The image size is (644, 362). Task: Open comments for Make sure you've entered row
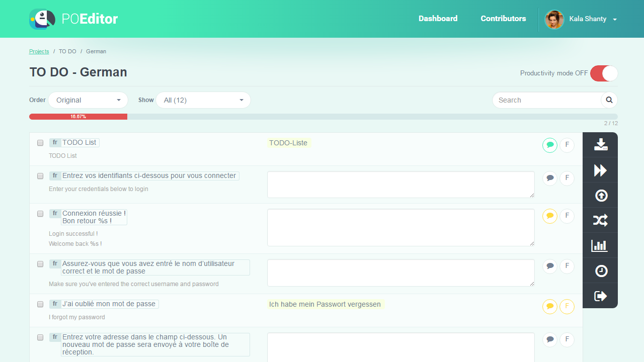pos(550,266)
